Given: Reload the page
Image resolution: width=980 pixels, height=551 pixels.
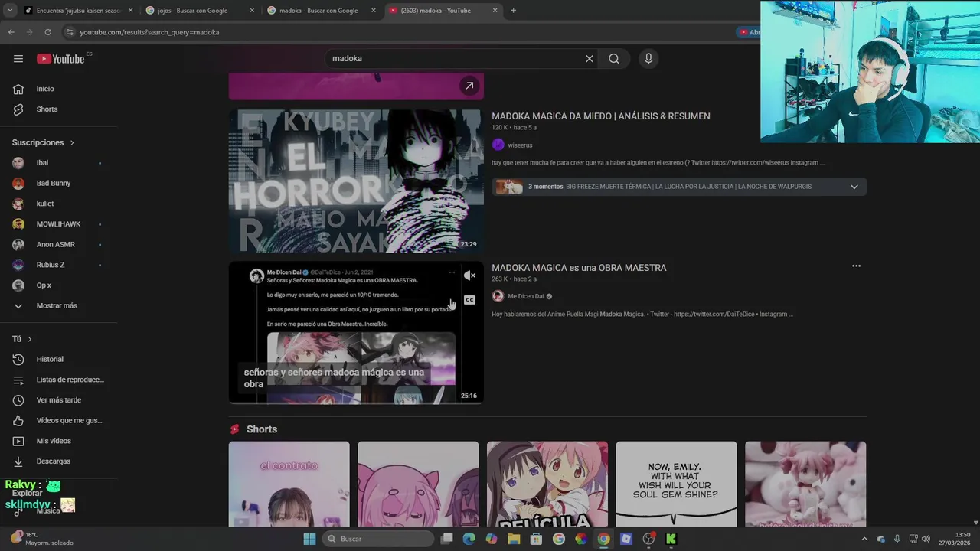Looking at the screenshot, I should click(47, 32).
